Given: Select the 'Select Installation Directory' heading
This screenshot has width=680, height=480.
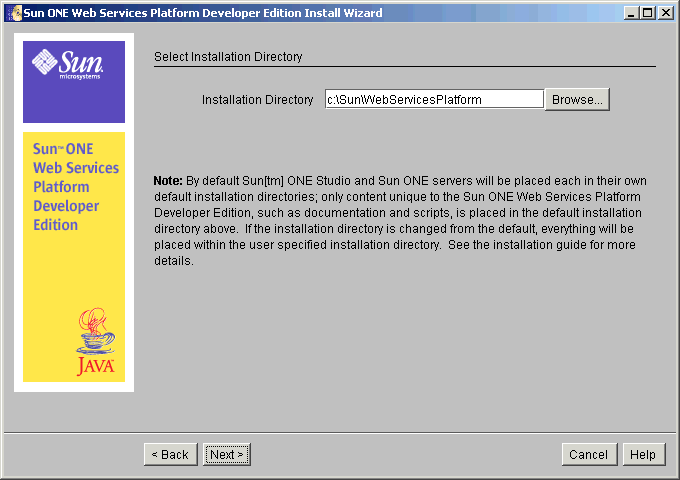Looking at the screenshot, I should pos(228,57).
